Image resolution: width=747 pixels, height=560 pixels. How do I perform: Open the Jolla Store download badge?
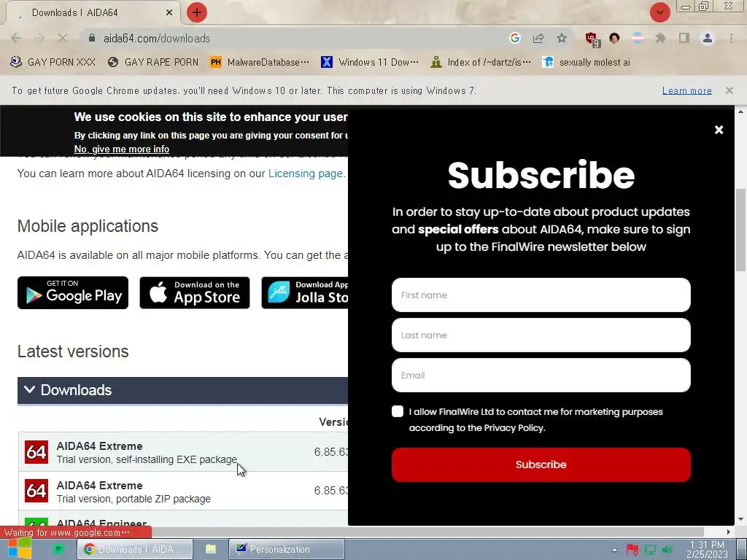pyautogui.click(x=305, y=293)
